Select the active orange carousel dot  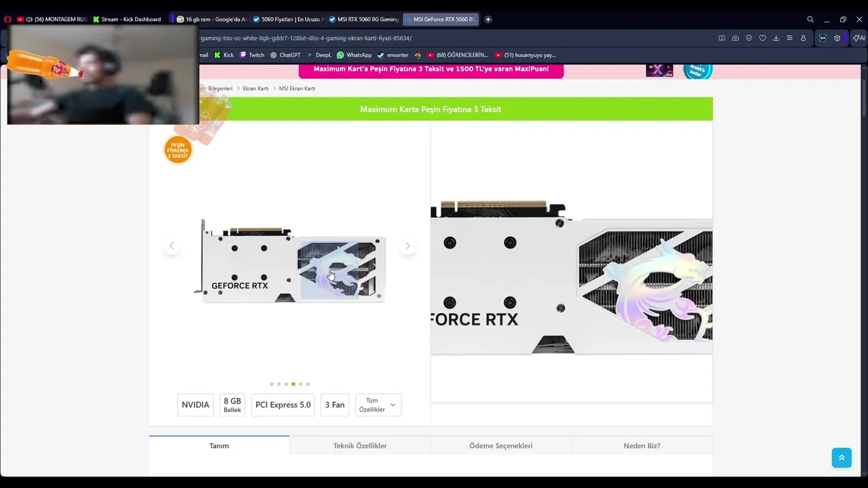click(x=293, y=384)
